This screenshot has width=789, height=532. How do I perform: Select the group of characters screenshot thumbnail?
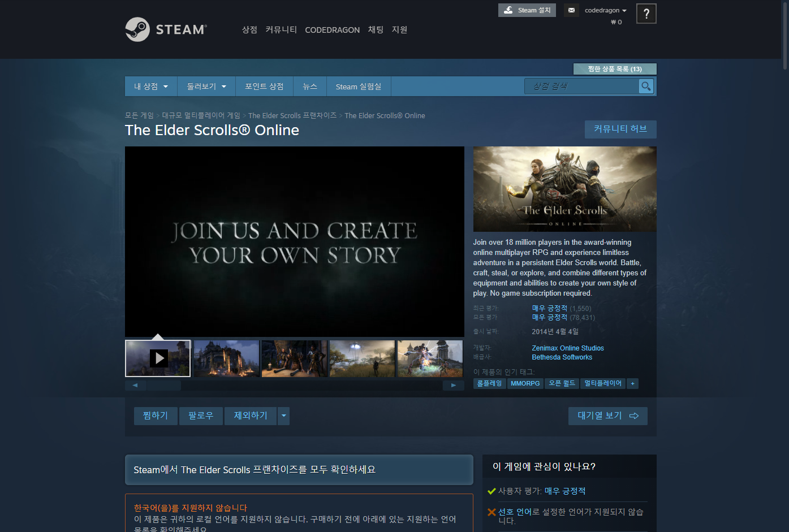[x=294, y=358]
